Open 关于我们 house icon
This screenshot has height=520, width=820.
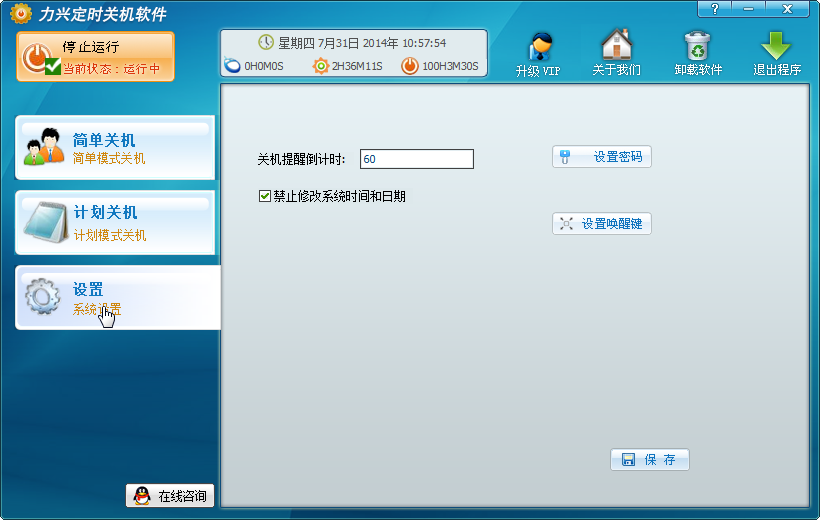click(x=617, y=53)
